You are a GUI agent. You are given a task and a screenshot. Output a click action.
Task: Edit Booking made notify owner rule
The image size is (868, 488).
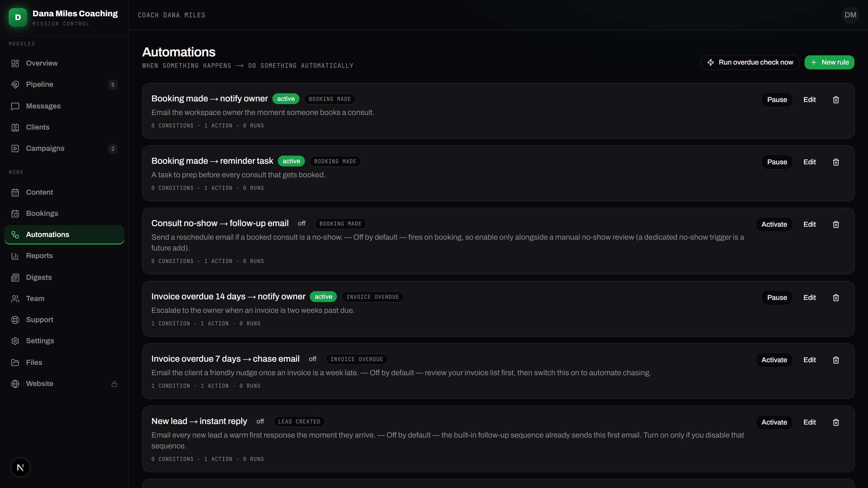(x=809, y=100)
